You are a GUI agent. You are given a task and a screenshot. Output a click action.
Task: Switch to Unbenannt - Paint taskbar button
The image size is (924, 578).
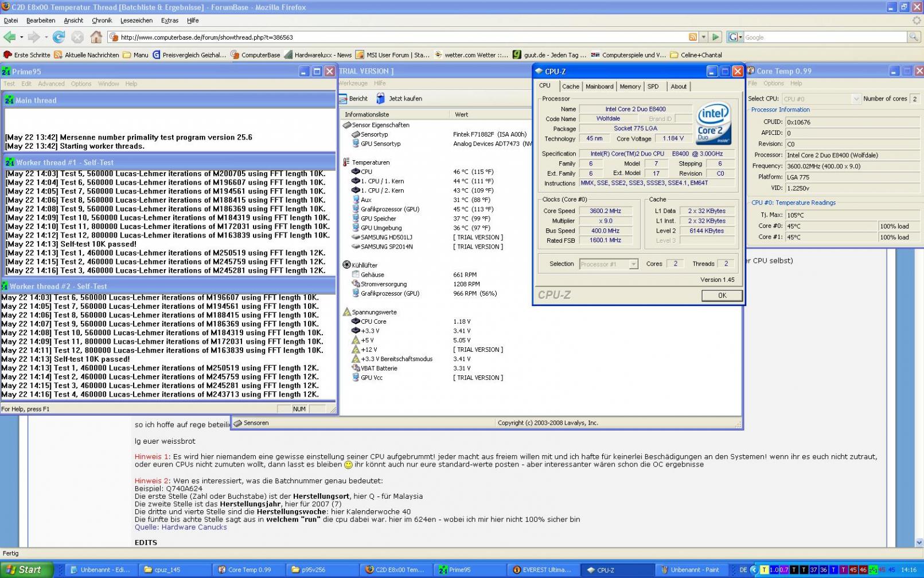(x=690, y=570)
